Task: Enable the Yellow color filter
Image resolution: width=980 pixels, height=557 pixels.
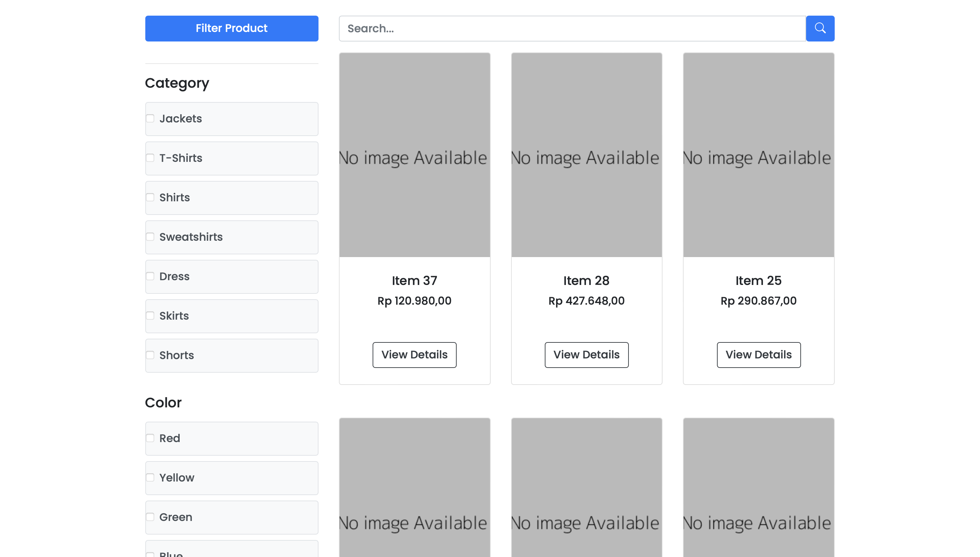Action: pos(150,477)
